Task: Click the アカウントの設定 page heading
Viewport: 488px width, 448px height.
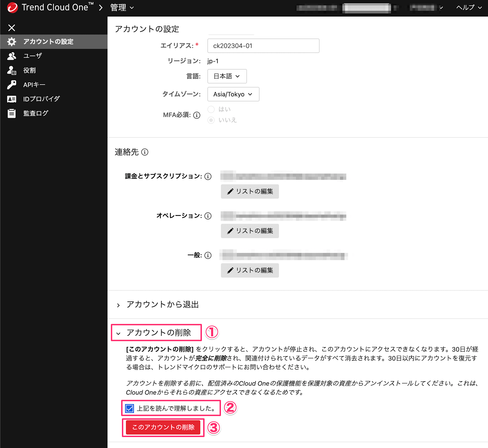Action: pos(147,29)
